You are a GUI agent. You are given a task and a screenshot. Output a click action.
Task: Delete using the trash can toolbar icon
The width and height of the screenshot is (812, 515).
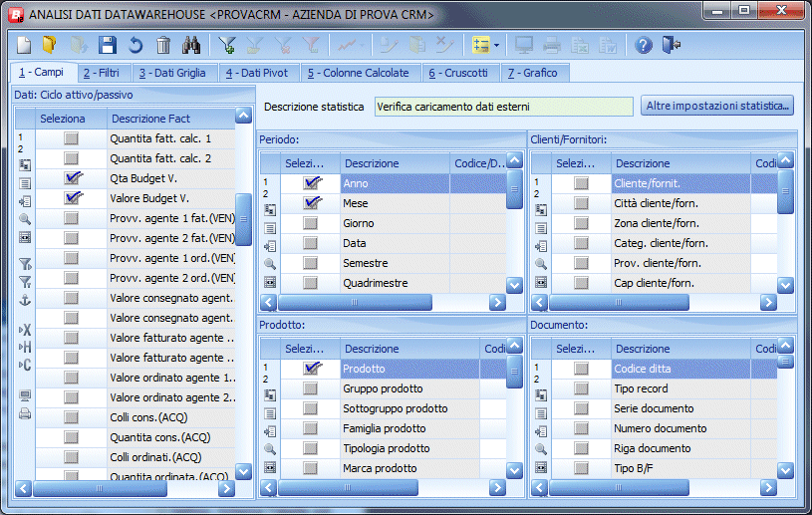click(163, 45)
